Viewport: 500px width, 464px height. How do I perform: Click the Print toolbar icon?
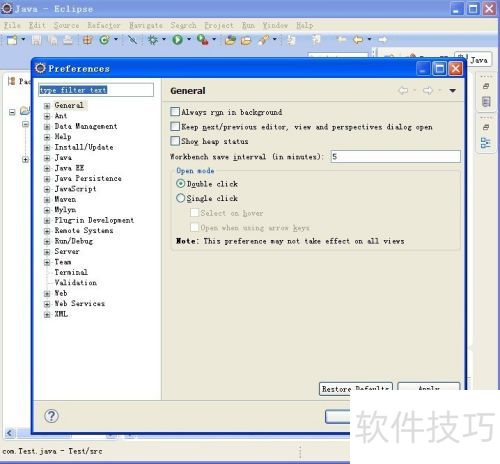pyautogui.click(x=68, y=40)
